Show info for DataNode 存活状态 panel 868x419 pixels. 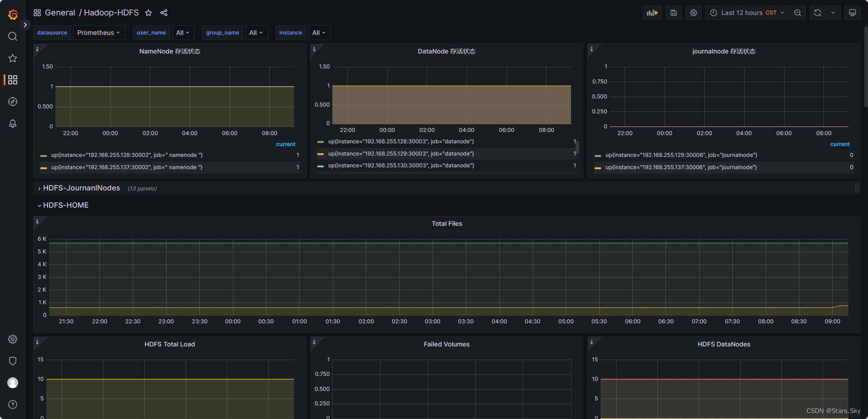coord(314,49)
